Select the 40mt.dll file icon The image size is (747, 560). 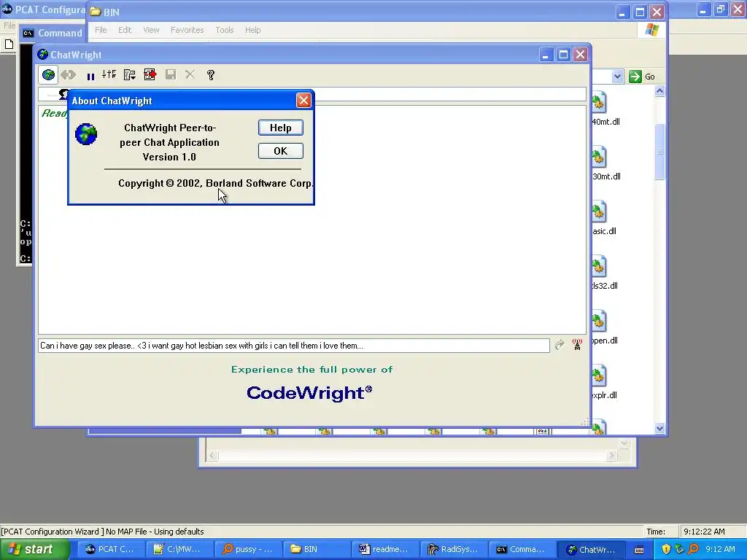(600, 102)
